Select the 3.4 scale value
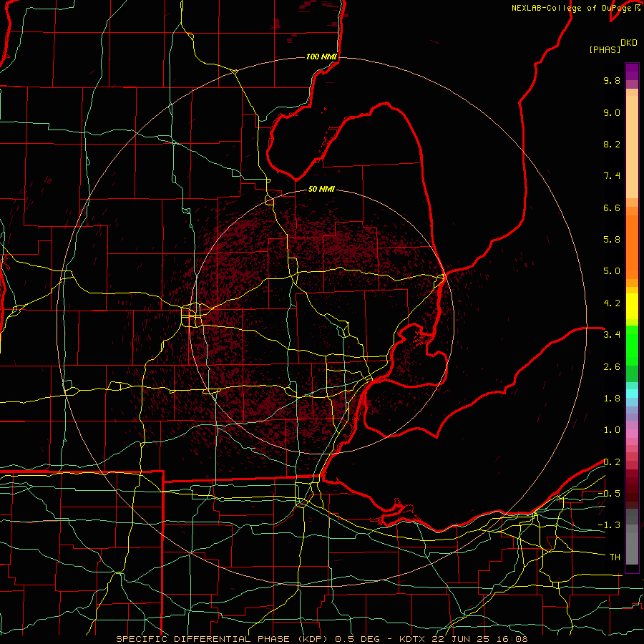This screenshot has width=644, height=644. (x=612, y=335)
